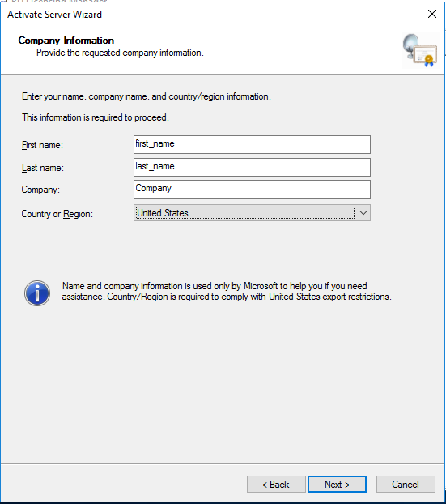Click the Last name input field
This screenshot has height=504, width=446.
click(252, 167)
